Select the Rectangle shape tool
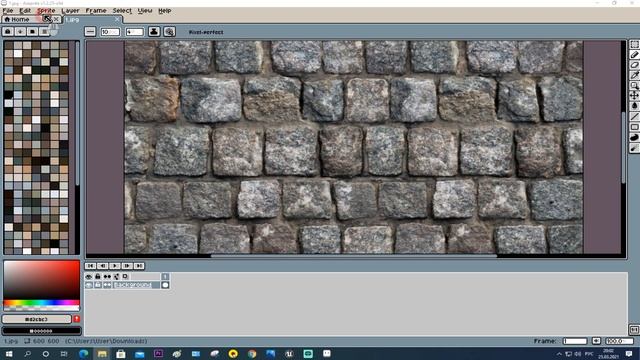The width and height of the screenshot is (640, 360). 634,127
